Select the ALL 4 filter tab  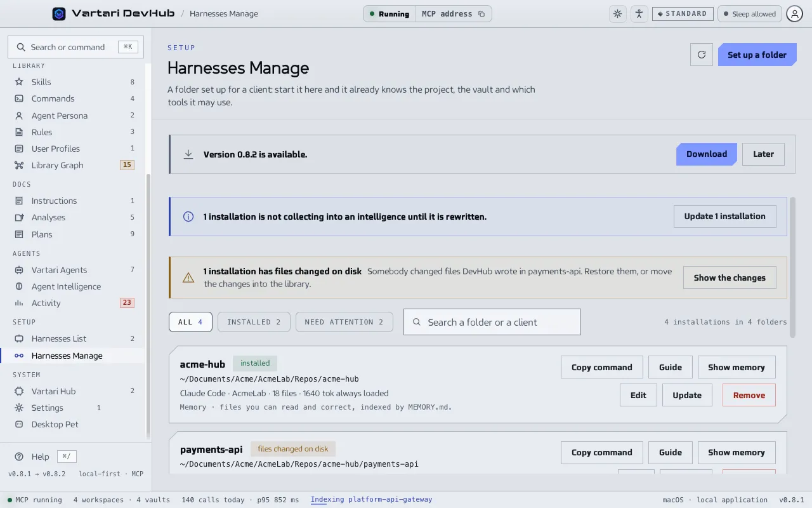coord(190,322)
